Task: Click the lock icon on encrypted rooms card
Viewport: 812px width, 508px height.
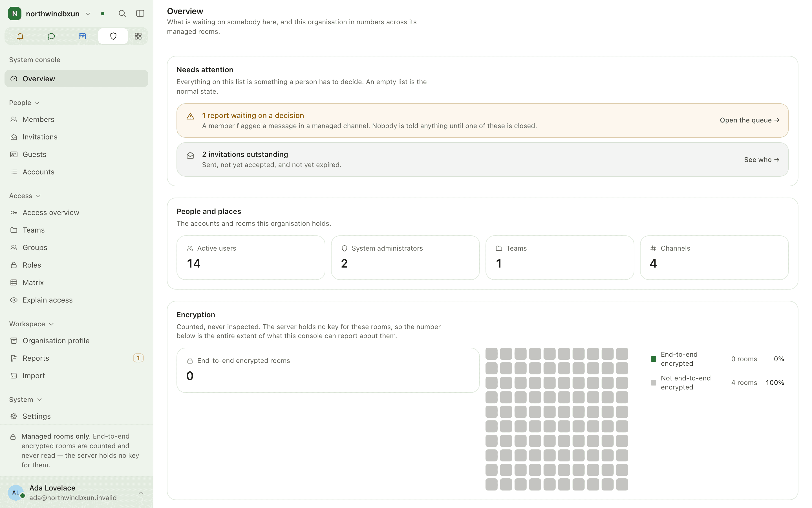Action: pyautogui.click(x=190, y=360)
